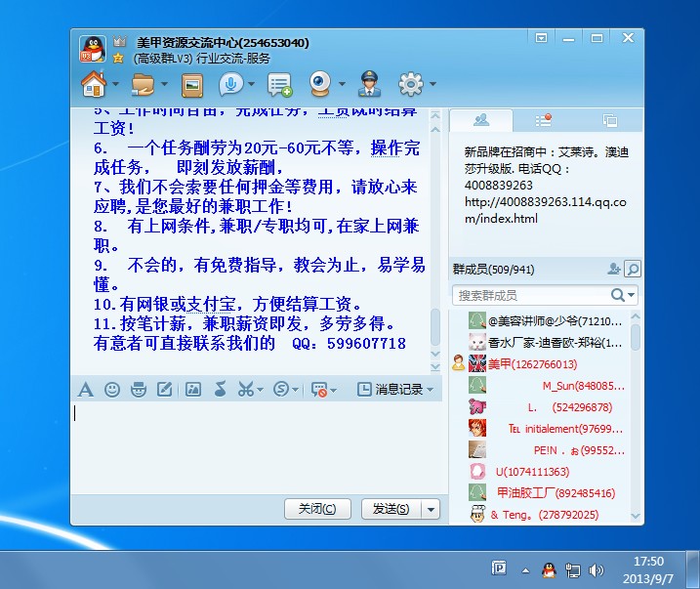Click the add group member icon
The height and width of the screenshot is (589, 700).
click(x=614, y=269)
